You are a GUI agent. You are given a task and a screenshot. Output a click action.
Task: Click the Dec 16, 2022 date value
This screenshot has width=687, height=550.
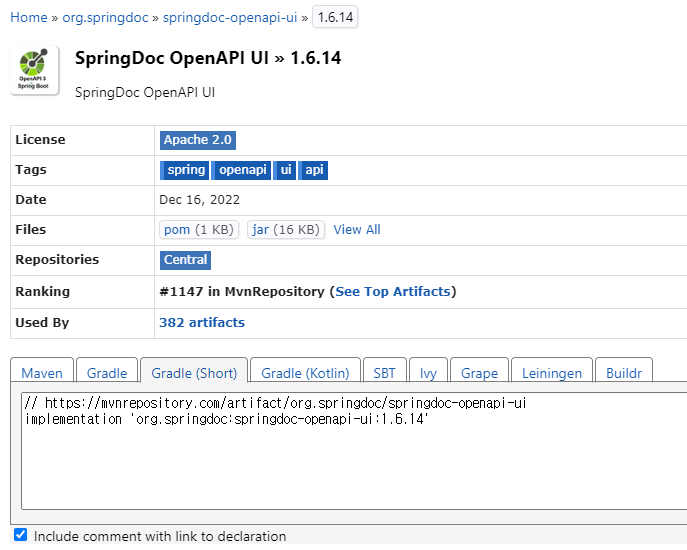(199, 200)
